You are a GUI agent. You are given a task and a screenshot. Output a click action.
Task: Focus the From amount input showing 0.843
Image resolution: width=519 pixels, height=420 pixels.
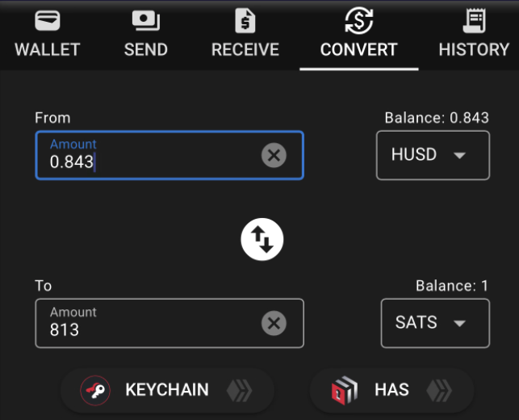click(170, 155)
